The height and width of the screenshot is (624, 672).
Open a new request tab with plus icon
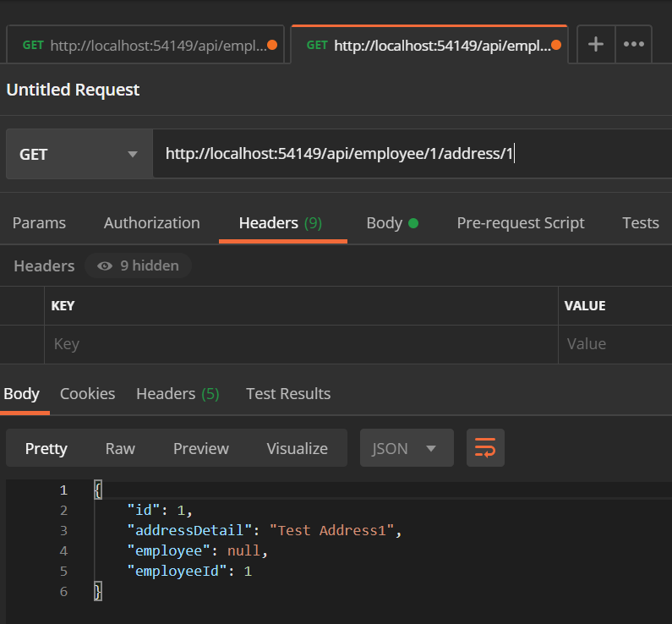(x=596, y=44)
